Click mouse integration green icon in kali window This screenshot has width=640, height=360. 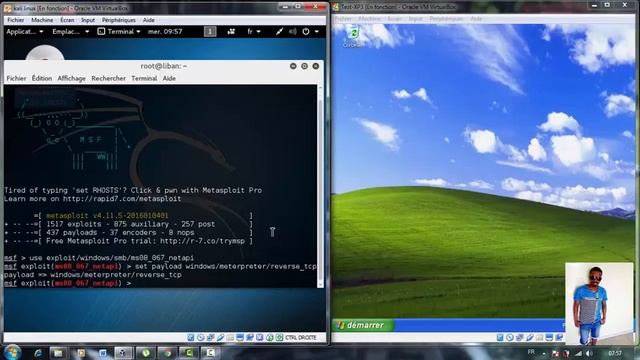pyautogui.click(x=269, y=338)
